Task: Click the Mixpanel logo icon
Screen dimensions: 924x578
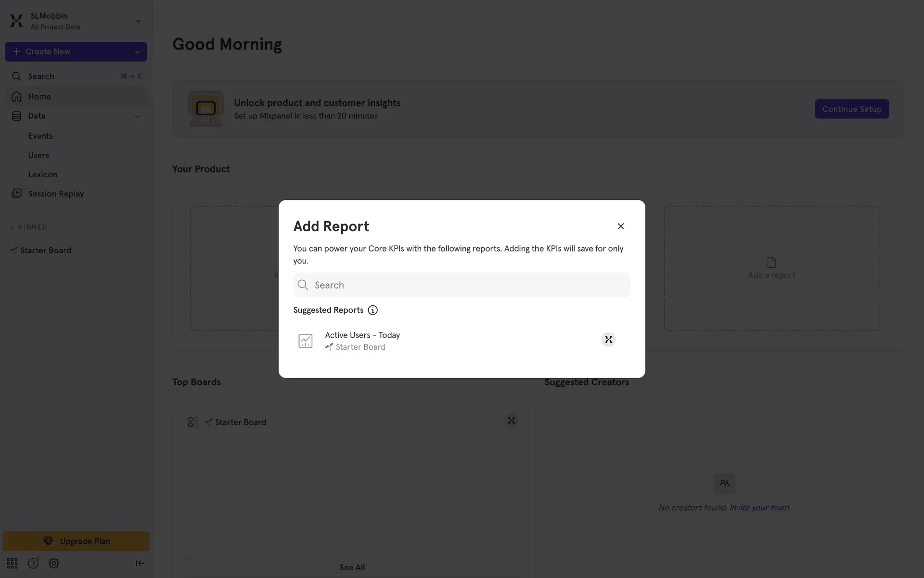Action: click(16, 21)
